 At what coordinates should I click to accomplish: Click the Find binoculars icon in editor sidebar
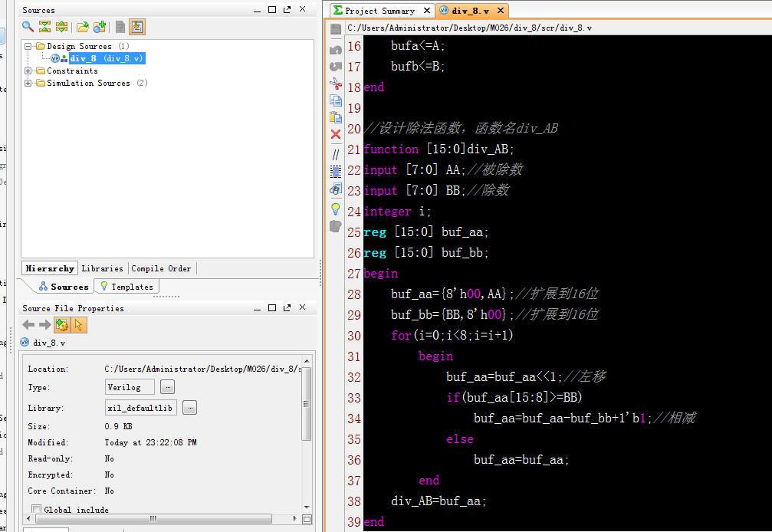coord(335,189)
